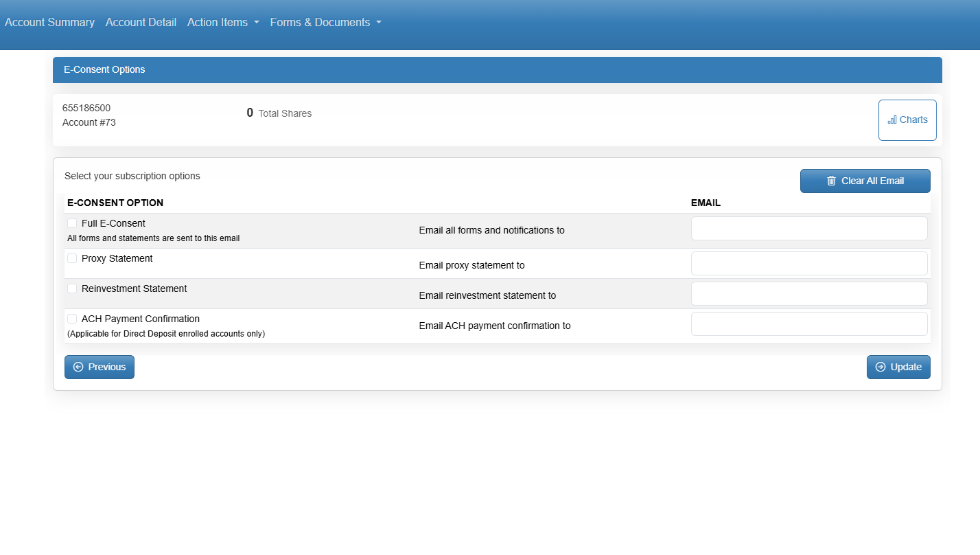Enable the Full E-Consent checkbox

[x=72, y=223]
